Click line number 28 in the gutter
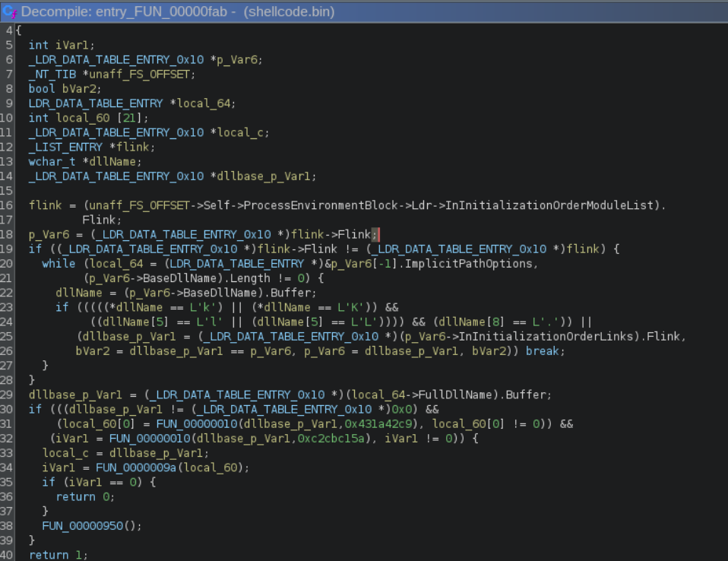The width and height of the screenshot is (728, 561). tap(7, 380)
